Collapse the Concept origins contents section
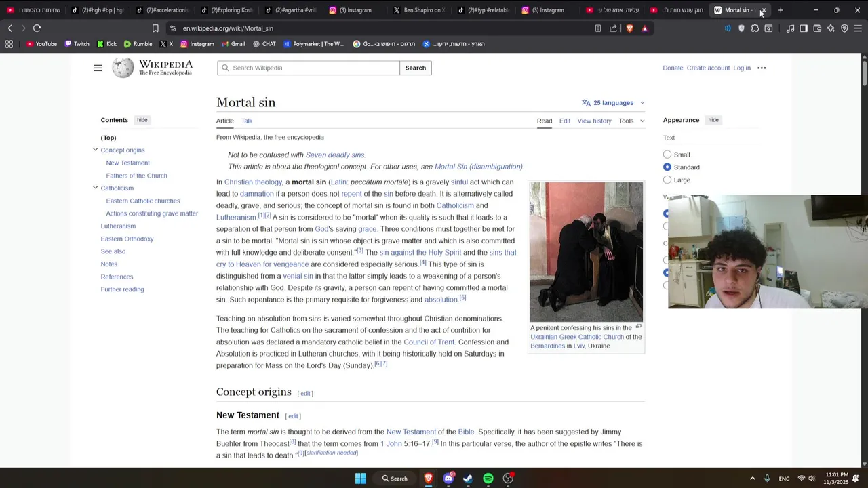The image size is (868, 488). pyautogui.click(x=95, y=150)
